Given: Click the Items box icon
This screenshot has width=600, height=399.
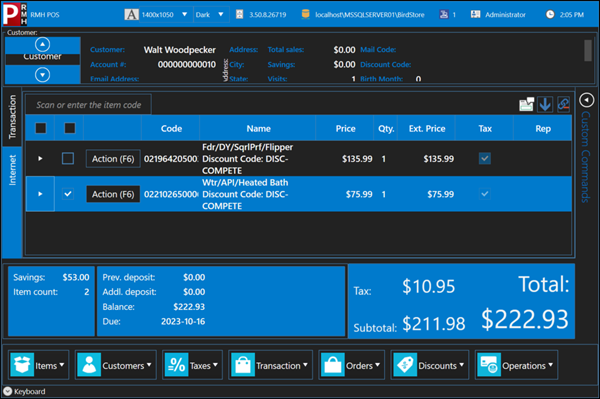Looking at the screenshot, I should 22,365.
